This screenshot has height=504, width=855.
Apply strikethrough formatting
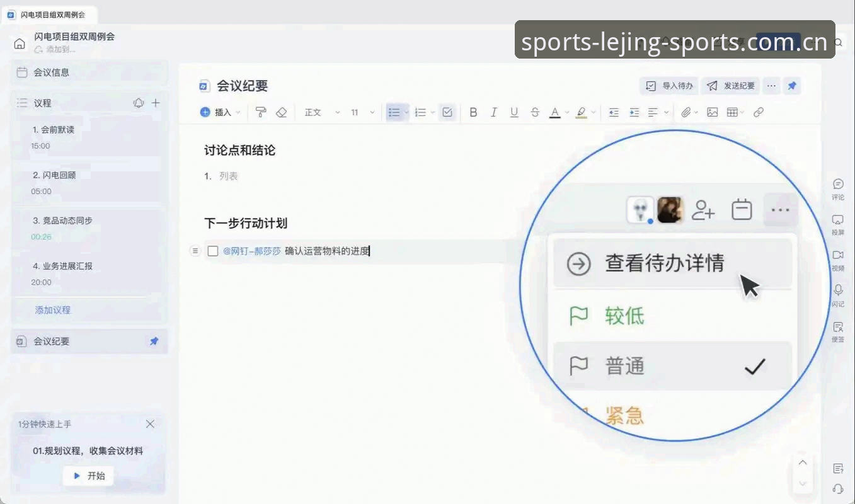click(x=535, y=112)
